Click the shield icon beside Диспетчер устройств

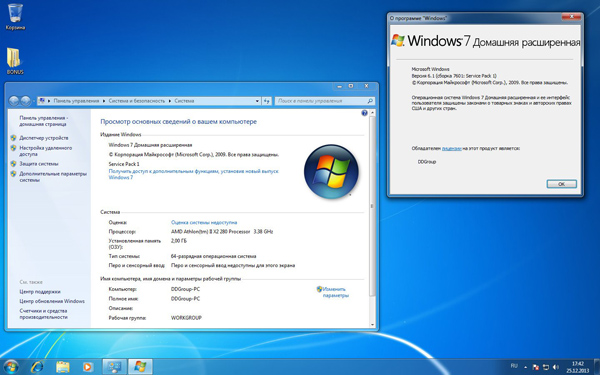(x=13, y=138)
